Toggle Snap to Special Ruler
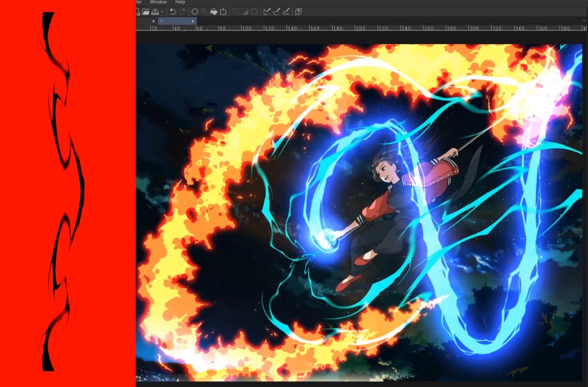This screenshot has height=387, width=588. click(x=277, y=12)
